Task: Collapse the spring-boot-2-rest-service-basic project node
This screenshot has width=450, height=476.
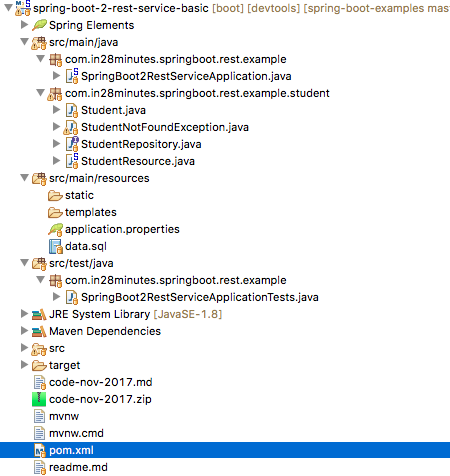Action: coord(8,7)
